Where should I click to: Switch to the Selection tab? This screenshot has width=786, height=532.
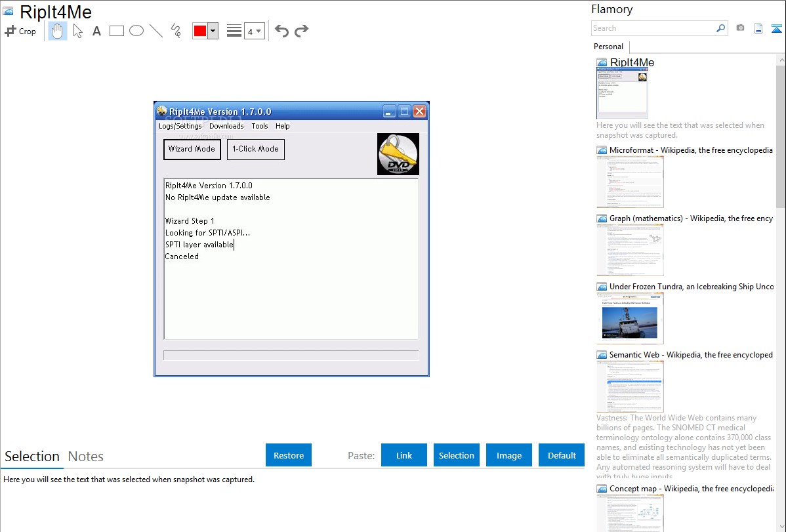coord(32,457)
